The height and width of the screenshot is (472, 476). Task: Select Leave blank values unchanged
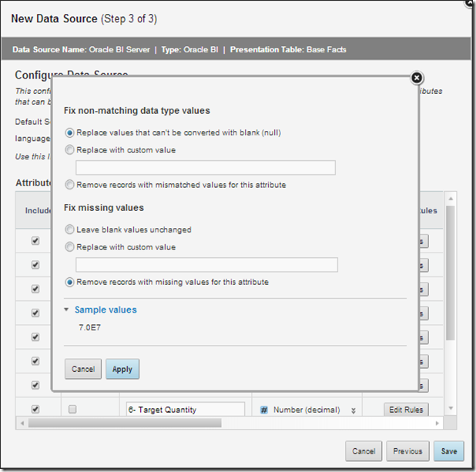click(x=70, y=229)
